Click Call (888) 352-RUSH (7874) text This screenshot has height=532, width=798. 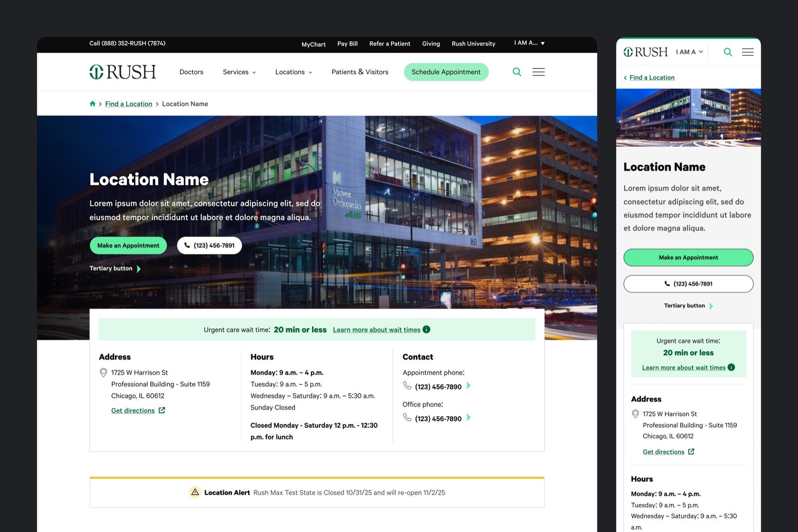point(127,43)
